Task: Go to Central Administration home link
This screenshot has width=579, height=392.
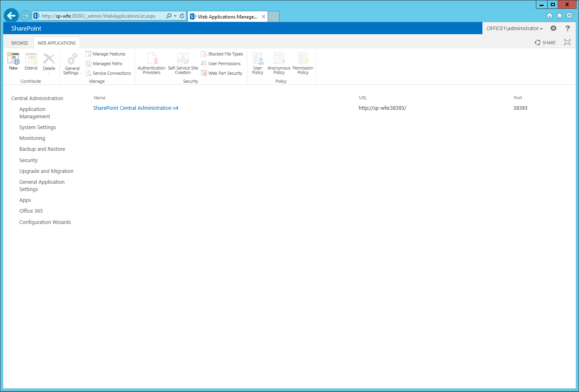Action: [37, 99]
